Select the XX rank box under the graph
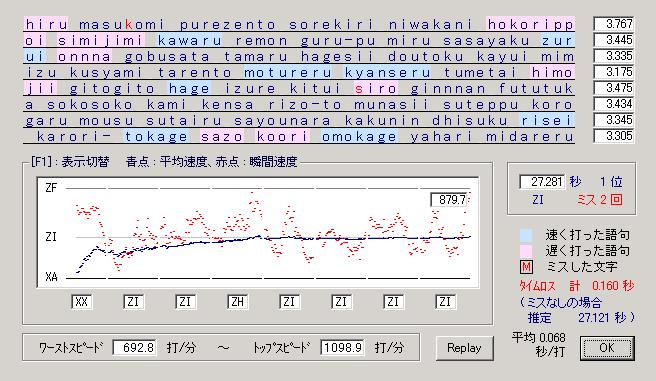This screenshot has width=656, height=381. (82, 302)
